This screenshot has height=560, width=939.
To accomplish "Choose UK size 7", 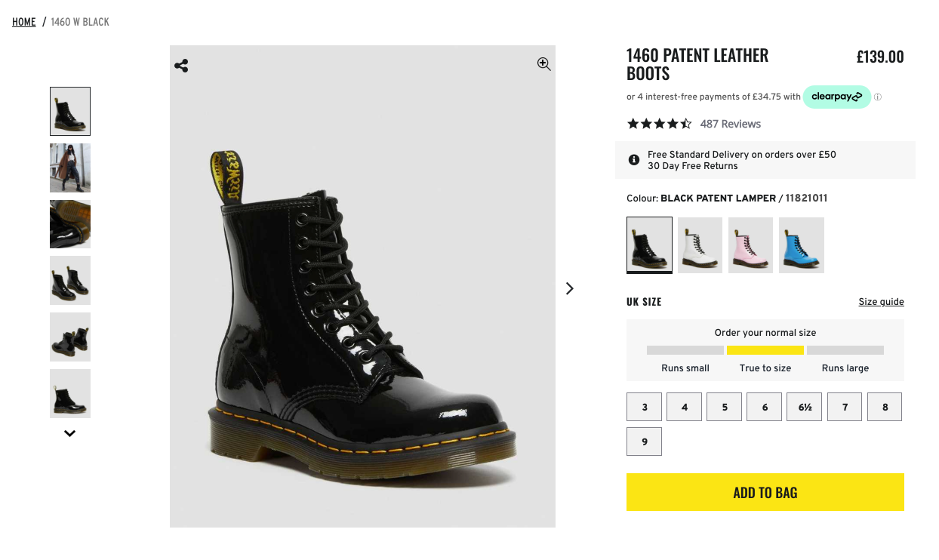I will tap(845, 407).
